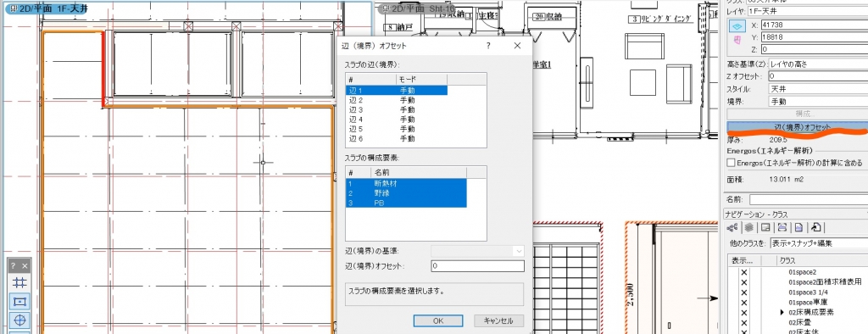Click the クラス column header in the Navigation palette
This screenshot has width=868, height=334.
[821, 260]
